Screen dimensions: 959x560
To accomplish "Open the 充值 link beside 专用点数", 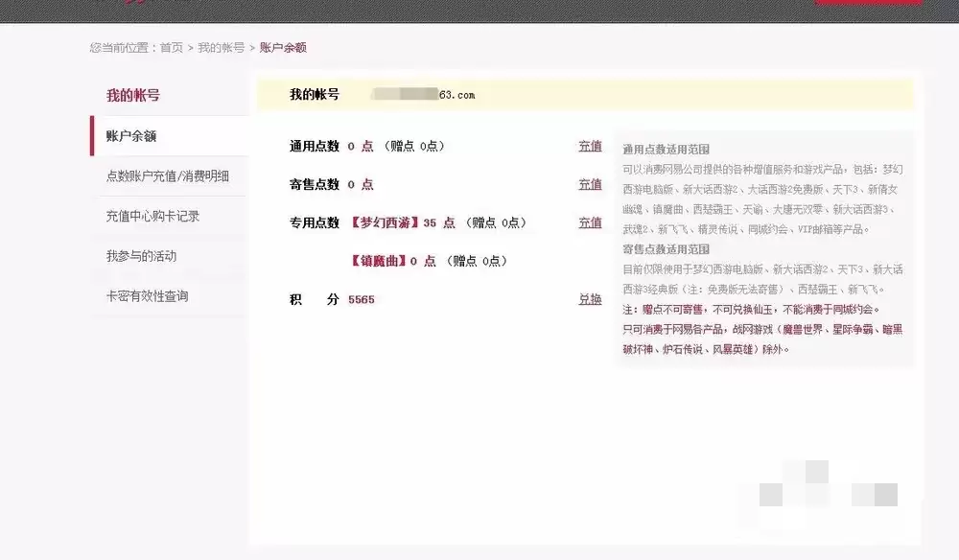I will (590, 222).
